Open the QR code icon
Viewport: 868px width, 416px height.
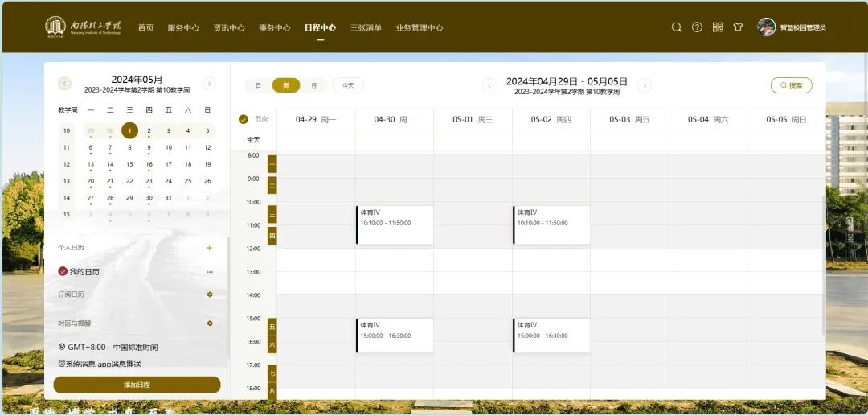[718, 27]
